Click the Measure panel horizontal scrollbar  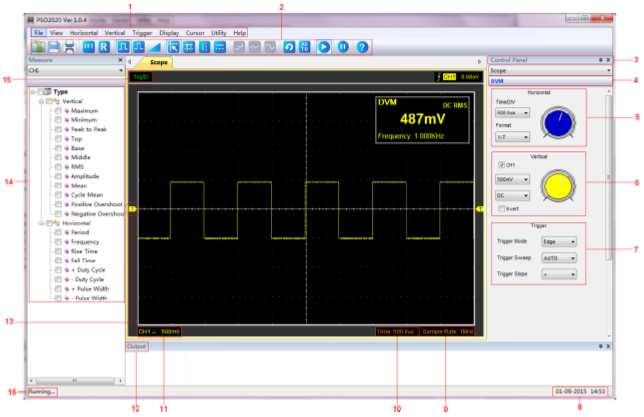[x=76, y=380]
